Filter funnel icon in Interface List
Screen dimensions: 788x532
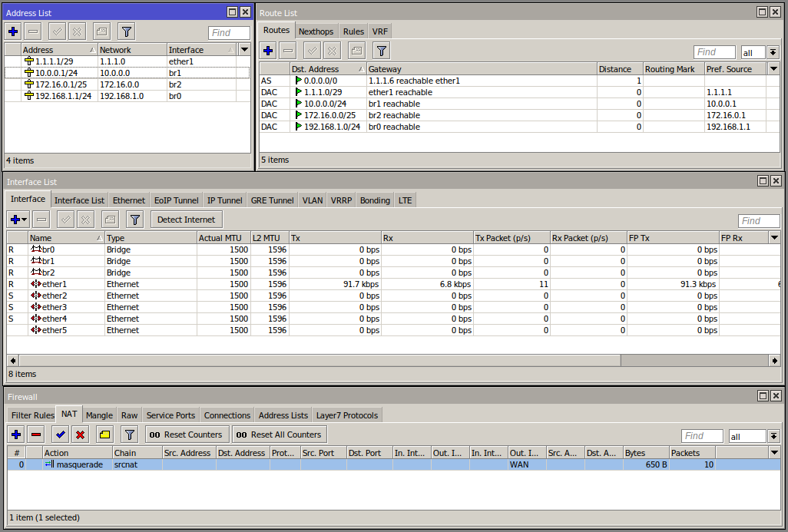tap(134, 220)
